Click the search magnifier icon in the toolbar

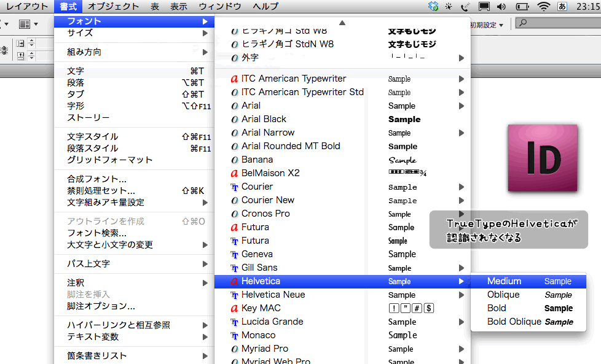coord(523,23)
